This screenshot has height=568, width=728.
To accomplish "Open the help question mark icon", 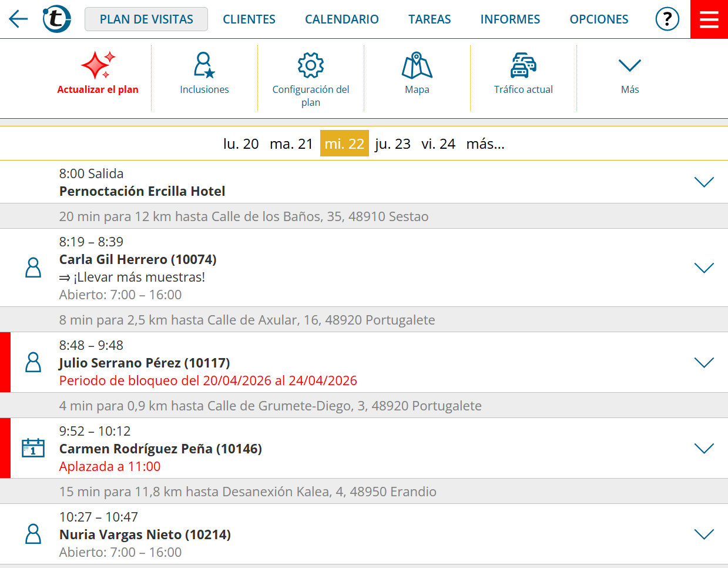I will [x=667, y=19].
